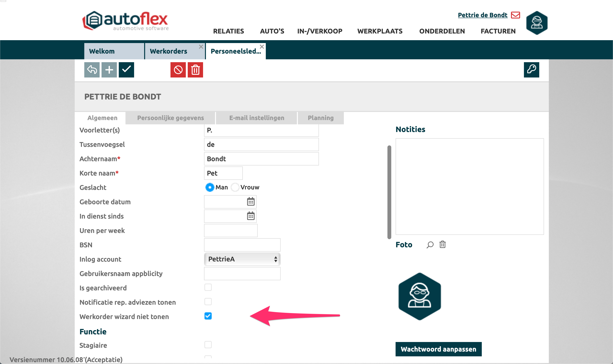
Task: Expand the Inlog account dropdown
Action: 242,259
